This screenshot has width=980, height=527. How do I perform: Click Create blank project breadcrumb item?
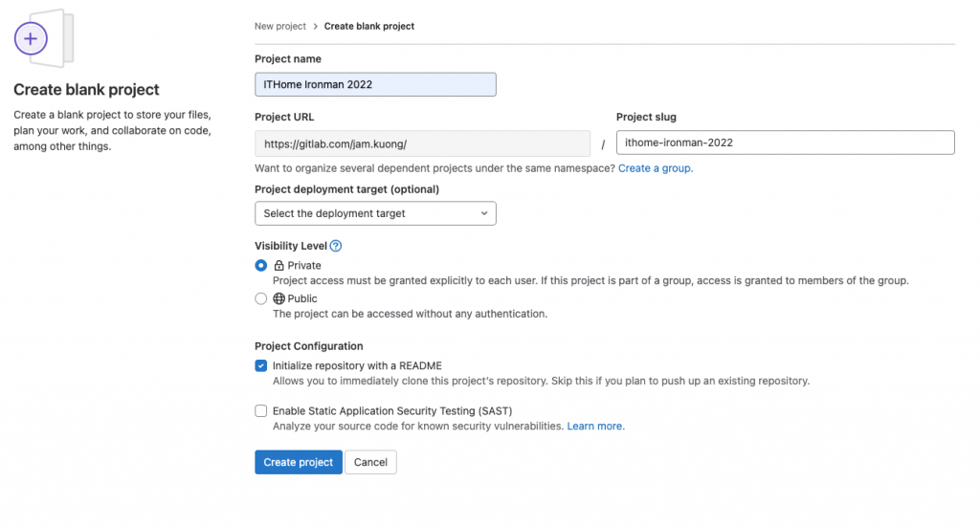(x=369, y=27)
